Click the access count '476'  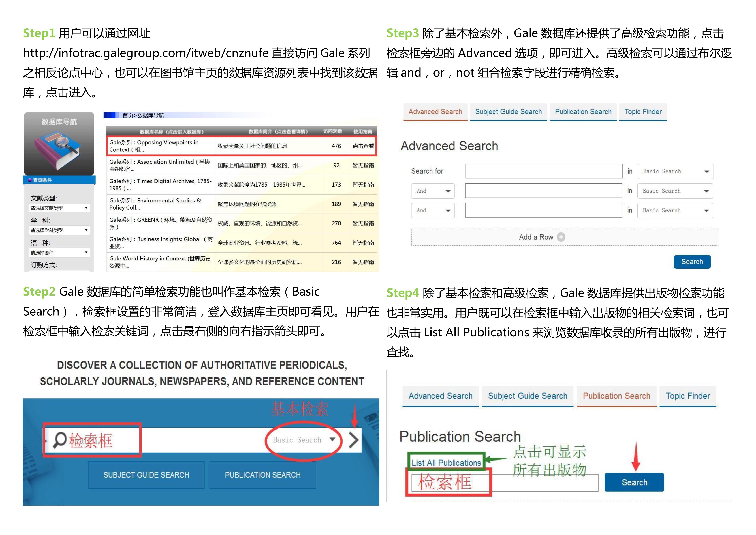pyautogui.click(x=336, y=146)
